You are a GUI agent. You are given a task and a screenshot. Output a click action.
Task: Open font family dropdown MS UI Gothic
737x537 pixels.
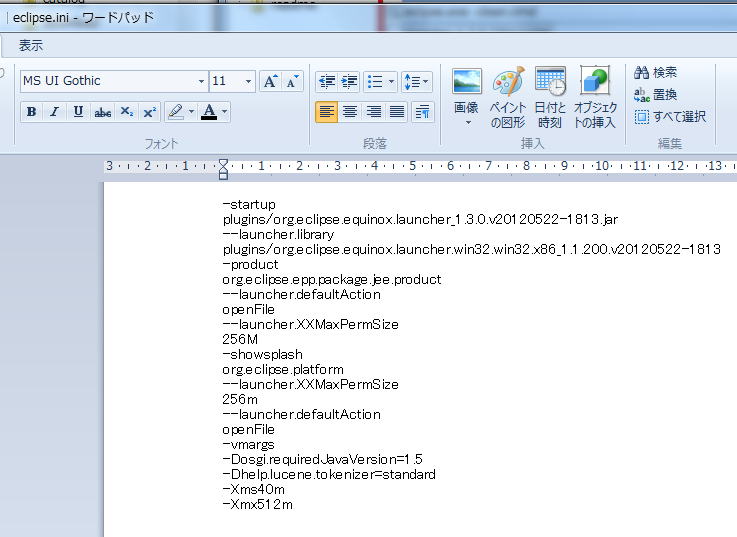pos(201,81)
